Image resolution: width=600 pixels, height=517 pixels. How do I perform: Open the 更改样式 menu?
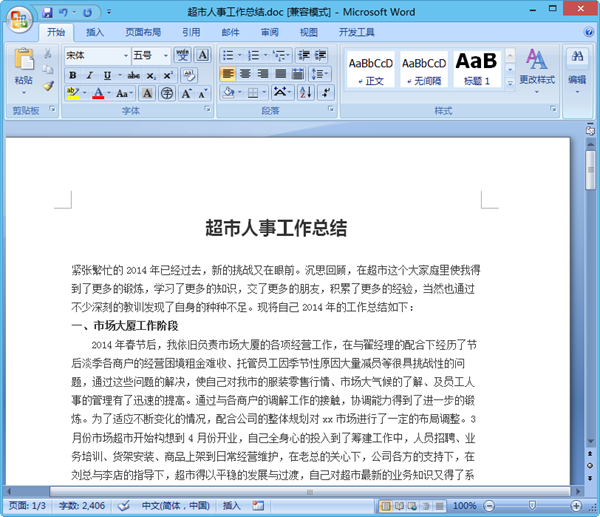[x=537, y=71]
